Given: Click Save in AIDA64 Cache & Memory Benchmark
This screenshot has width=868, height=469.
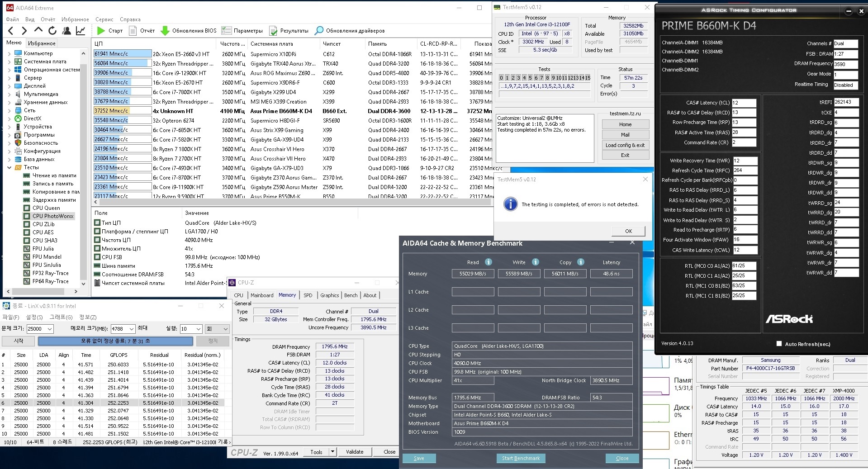Looking at the screenshot, I should [x=419, y=458].
